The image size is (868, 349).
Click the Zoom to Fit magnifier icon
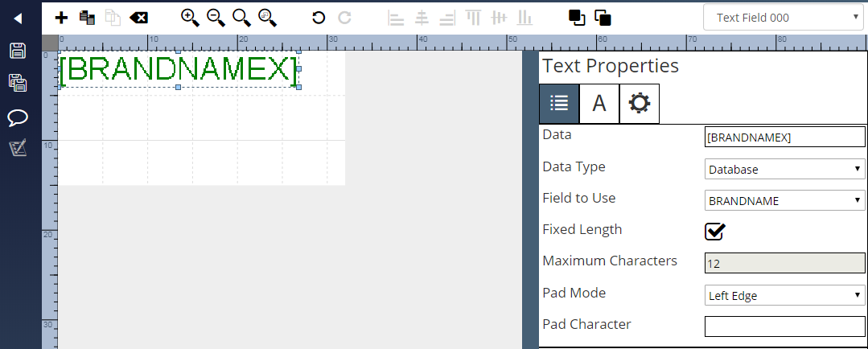click(x=267, y=18)
